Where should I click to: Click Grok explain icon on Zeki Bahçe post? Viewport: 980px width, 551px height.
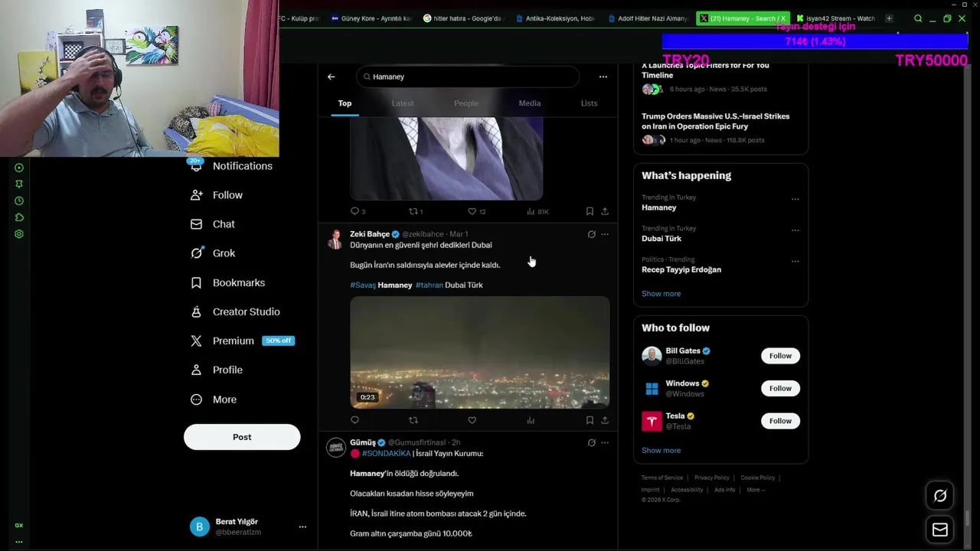pos(591,234)
